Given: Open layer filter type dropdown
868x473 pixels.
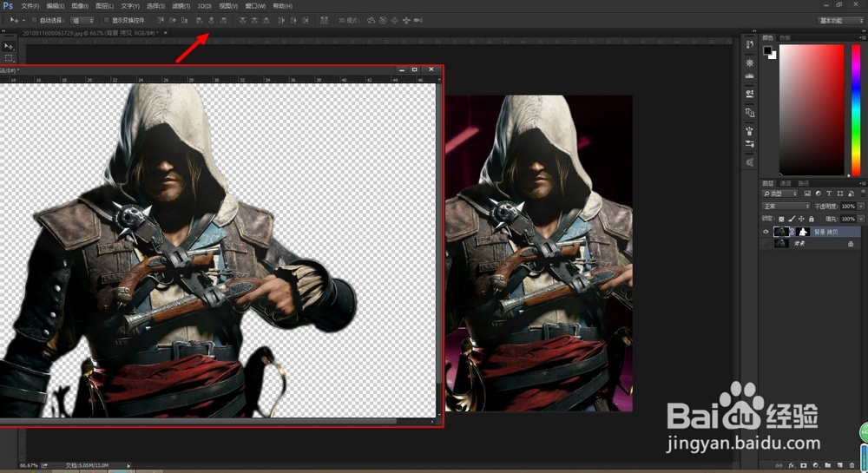Looking at the screenshot, I should point(780,194).
